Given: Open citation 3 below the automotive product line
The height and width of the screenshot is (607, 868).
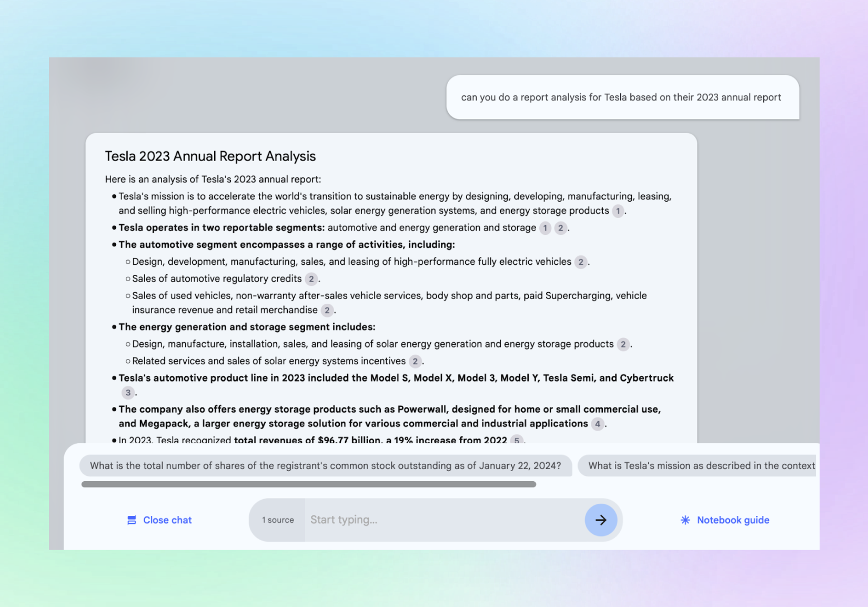Looking at the screenshot, I should pos(128,393).
